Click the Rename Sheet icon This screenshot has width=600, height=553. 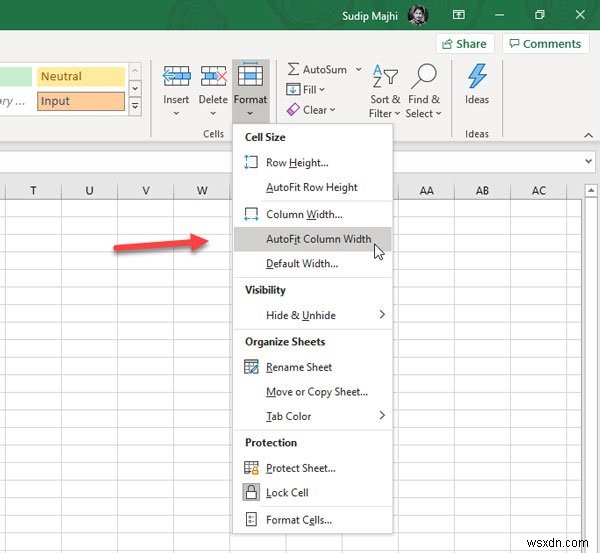tap(251, 367)
